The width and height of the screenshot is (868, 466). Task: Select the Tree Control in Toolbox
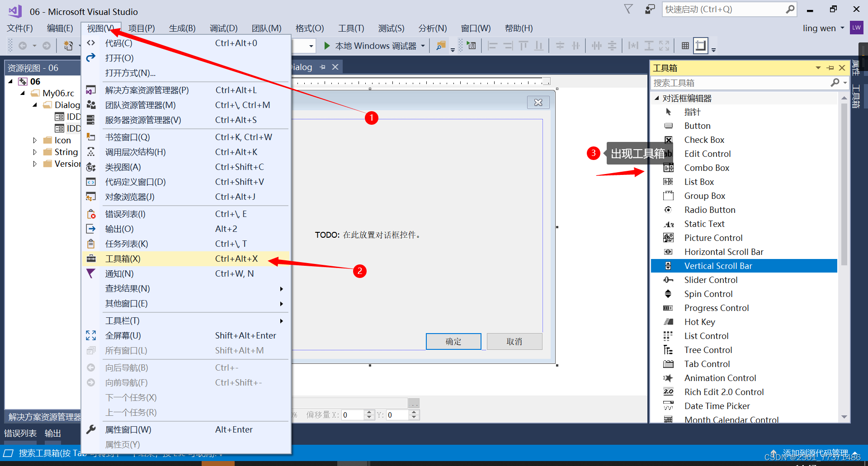click(x=708, y=350)
